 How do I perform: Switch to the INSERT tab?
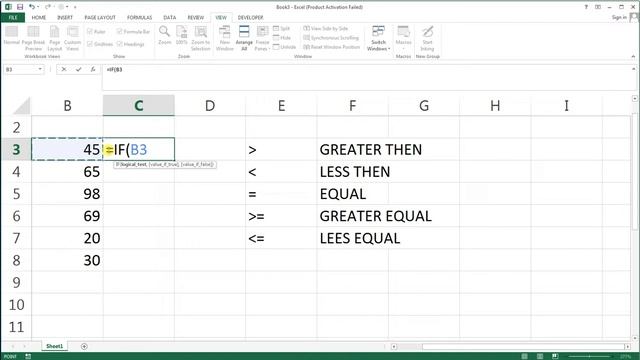tap(65, 18)
